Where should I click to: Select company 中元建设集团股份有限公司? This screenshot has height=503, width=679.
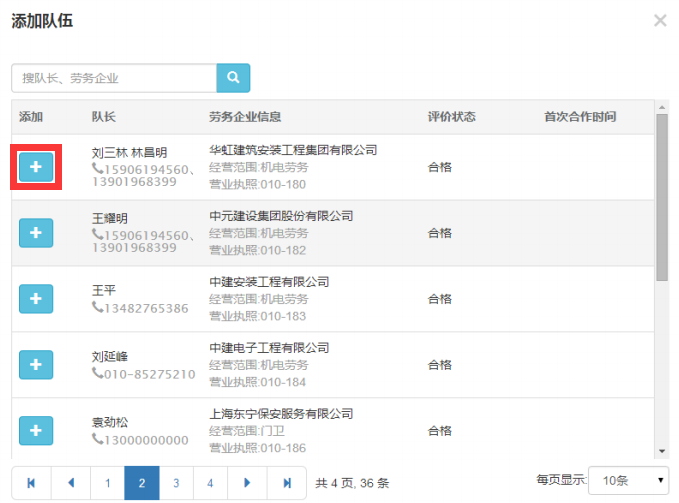tap(281, 216)
